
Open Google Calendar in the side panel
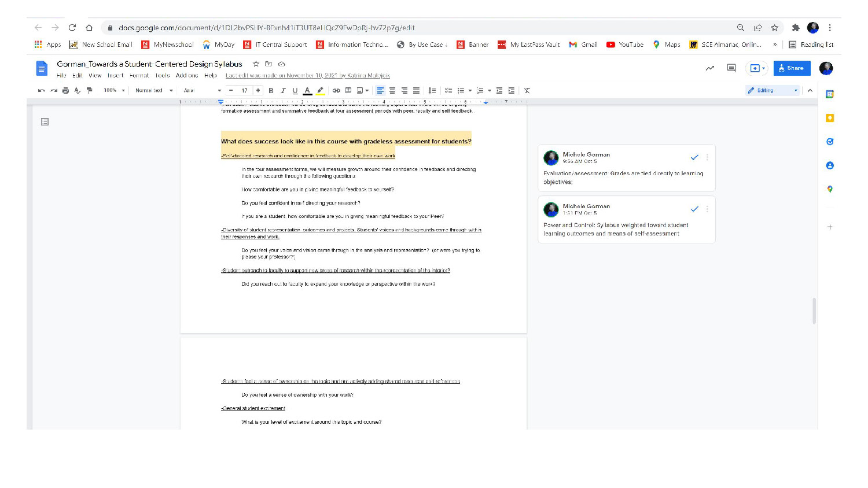[x=830, y=94]
